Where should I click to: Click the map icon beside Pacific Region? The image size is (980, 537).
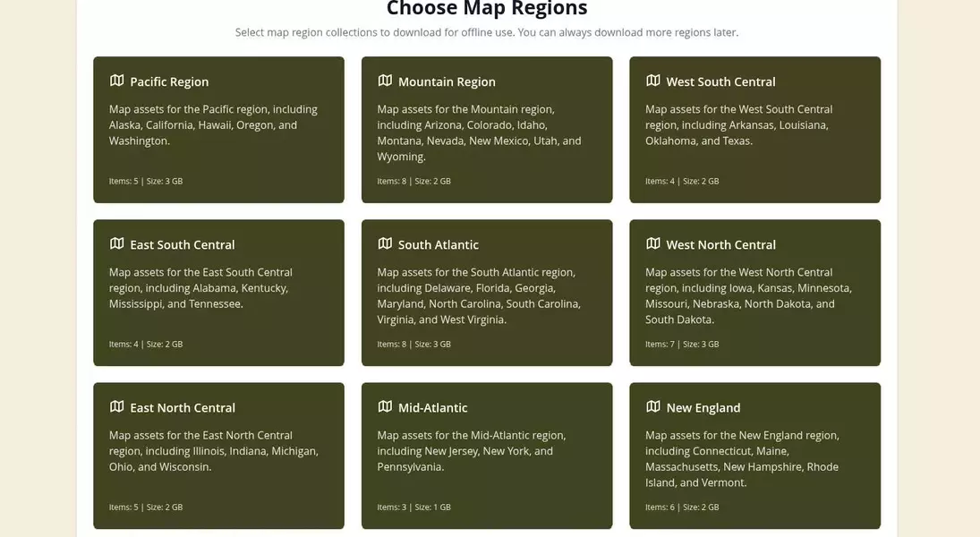tap(116, 81)
